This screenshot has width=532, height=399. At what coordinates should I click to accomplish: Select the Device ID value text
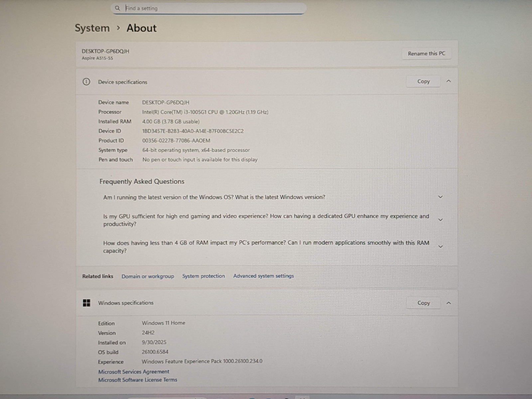coord(193,131)
